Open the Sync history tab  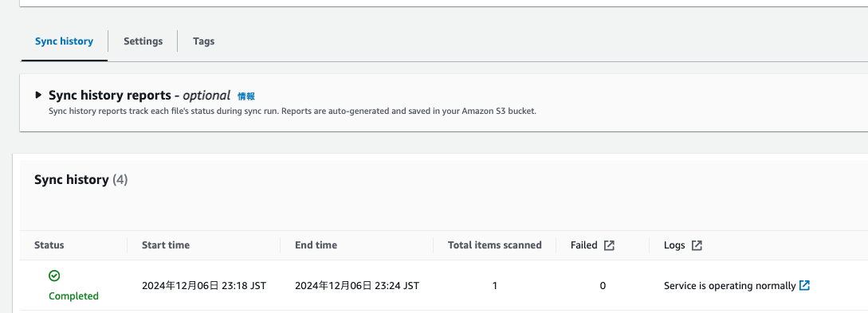[x=65, y=41]
